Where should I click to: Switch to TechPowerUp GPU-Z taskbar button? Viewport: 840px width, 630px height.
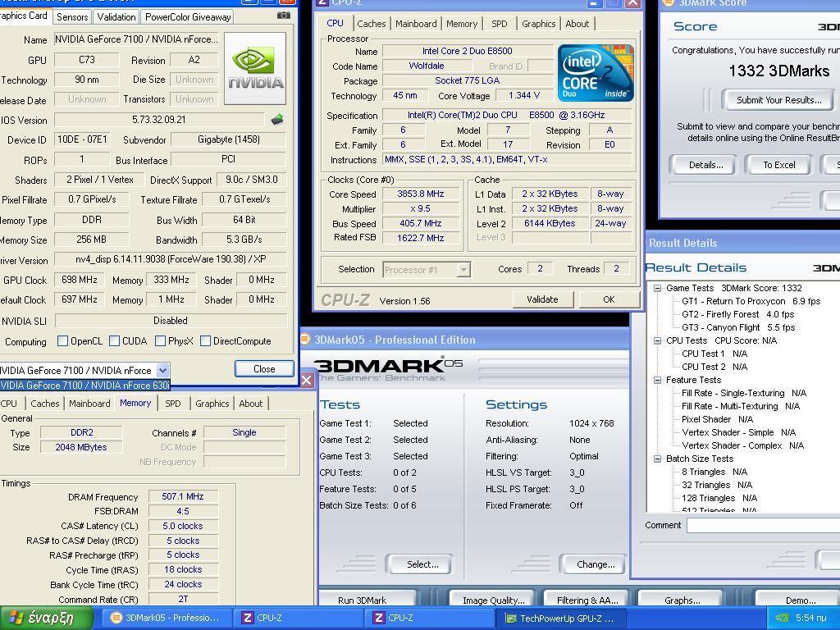559,619
